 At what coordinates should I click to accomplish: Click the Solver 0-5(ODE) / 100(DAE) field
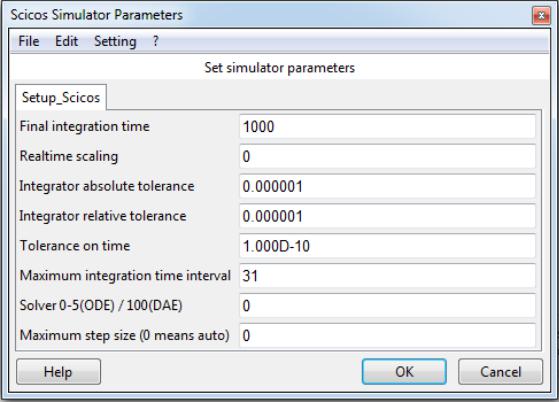(x=387, y=306)
